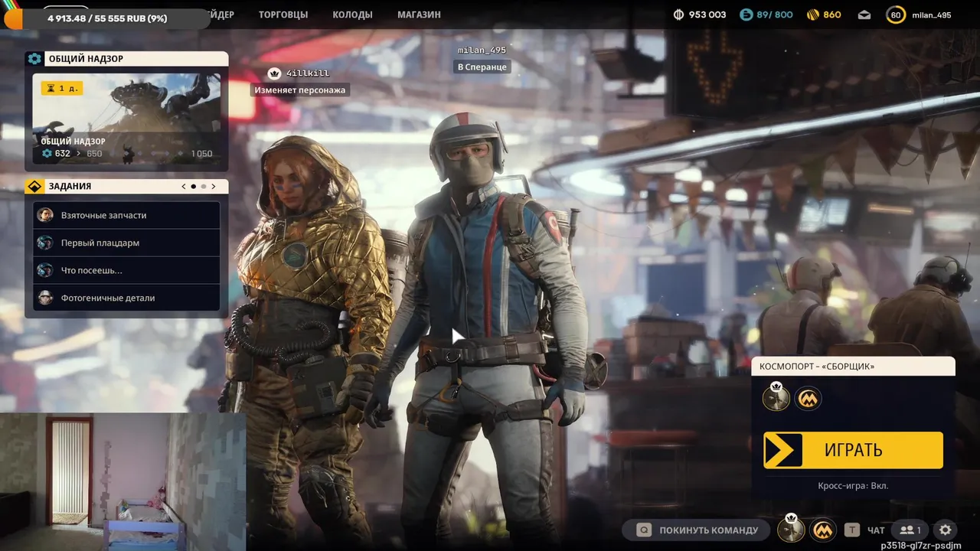Click the 1 д. timer badge

tap(62, 88)
